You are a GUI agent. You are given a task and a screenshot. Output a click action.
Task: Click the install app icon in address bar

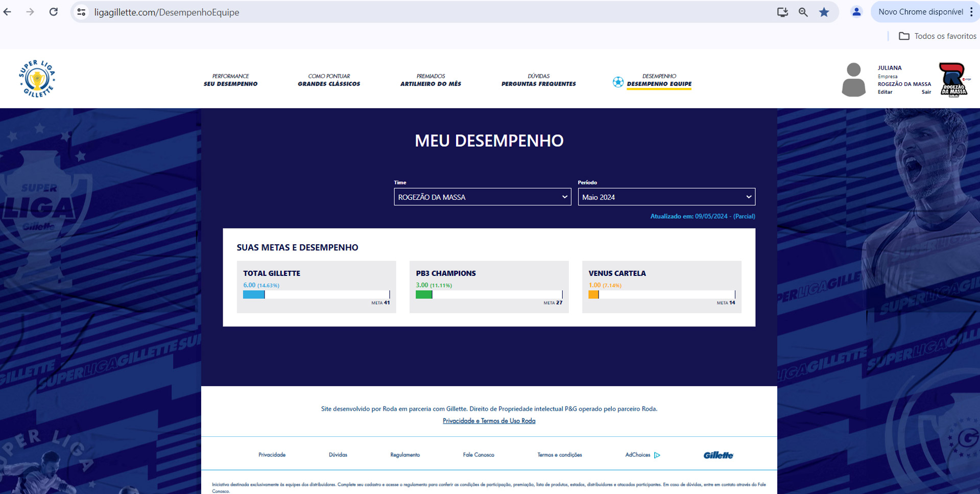(782, 12)
